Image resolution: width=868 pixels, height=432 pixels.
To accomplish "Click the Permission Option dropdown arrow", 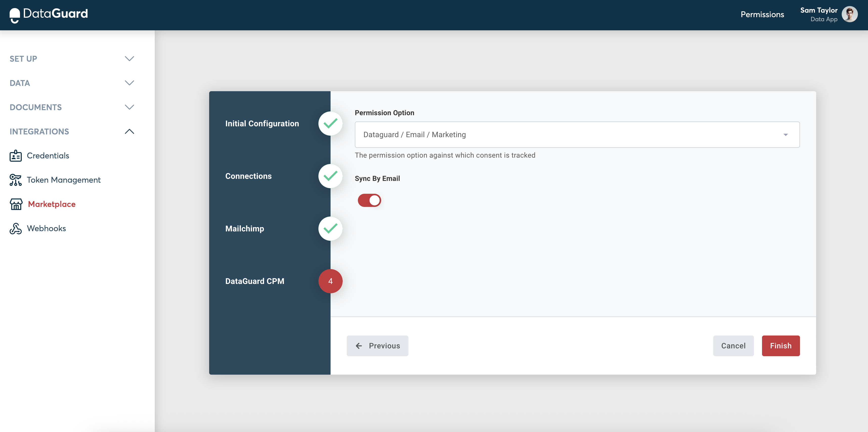I will 786,135.
